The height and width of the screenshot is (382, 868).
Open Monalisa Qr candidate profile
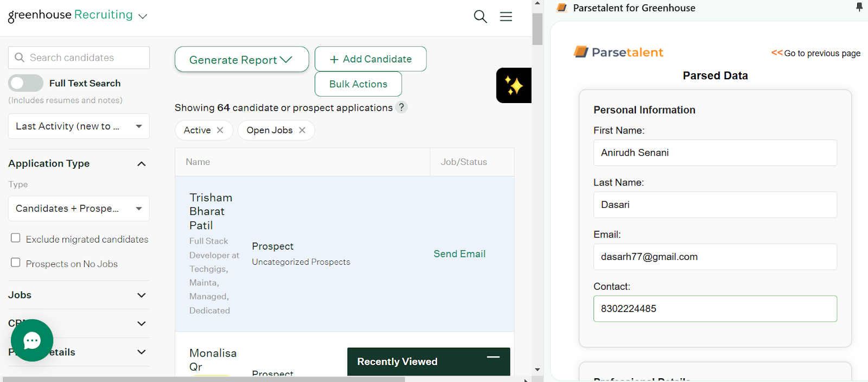tap(213, 360)
